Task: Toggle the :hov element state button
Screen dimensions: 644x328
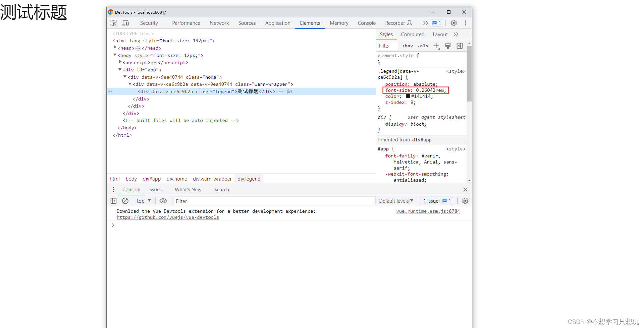Action: coord(408,46)
